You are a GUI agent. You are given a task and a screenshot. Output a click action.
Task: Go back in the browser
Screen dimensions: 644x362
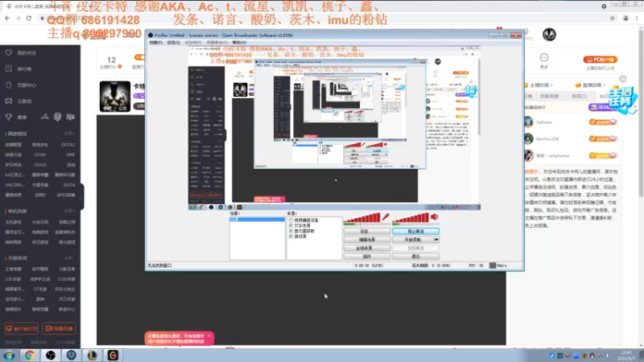[7, 18]
